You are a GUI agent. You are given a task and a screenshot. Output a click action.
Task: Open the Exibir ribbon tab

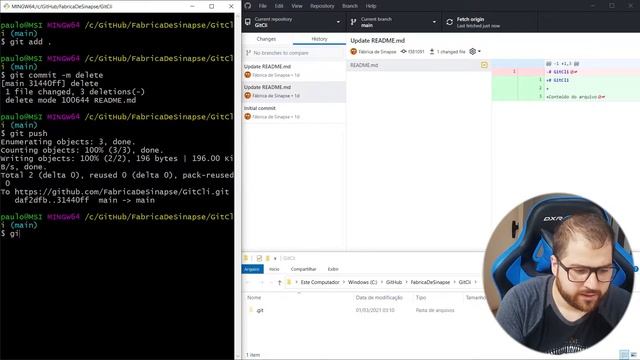coord(333,269)
